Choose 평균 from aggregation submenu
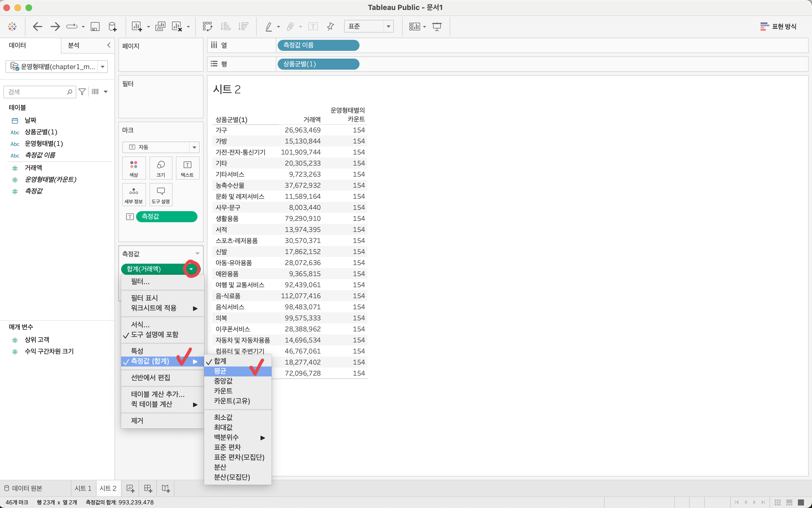 coord(220,371)
